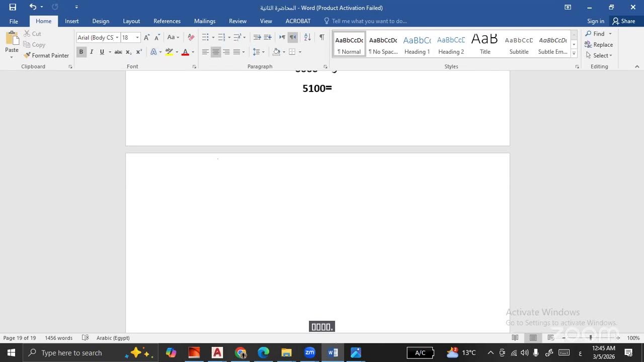This screenshot has width=644, height=362.
Task: Increase the paragraph indent
Action: point(268,37)
